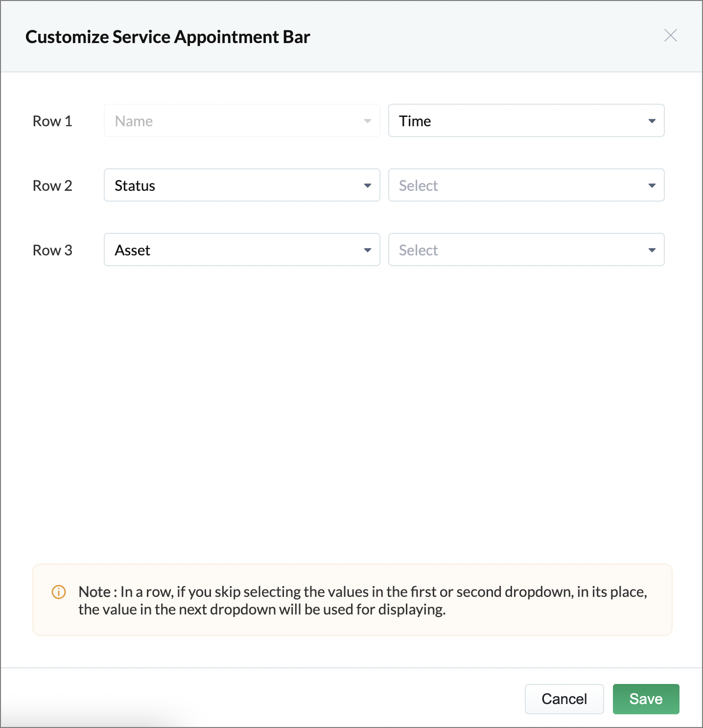703x728 pixels.
Task: Click the arrow icon on the Asset dropdown
Action: coord(368,250)
